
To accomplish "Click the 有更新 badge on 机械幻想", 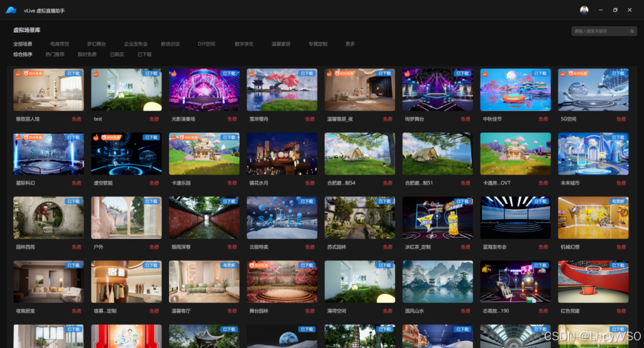I will click(x=618, y=202).
